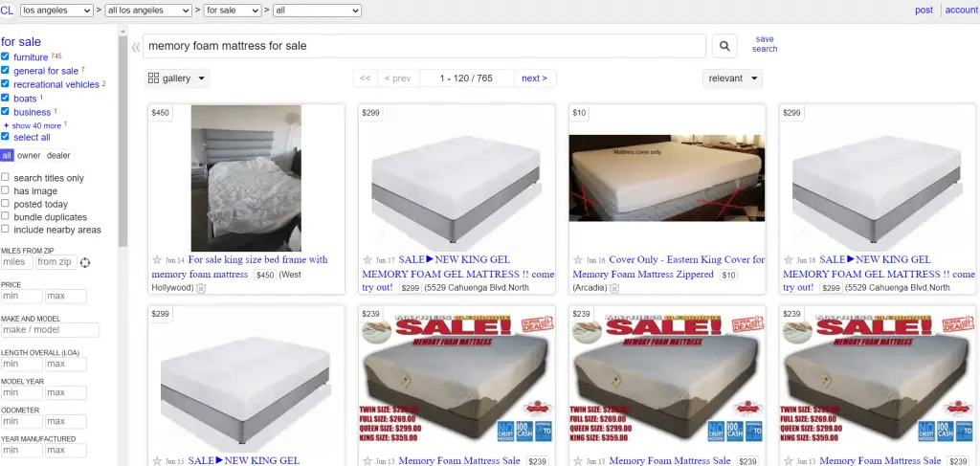
Task: Open the relevant sort dropdown
Action: pyautogui.click(x=732, y=78)
